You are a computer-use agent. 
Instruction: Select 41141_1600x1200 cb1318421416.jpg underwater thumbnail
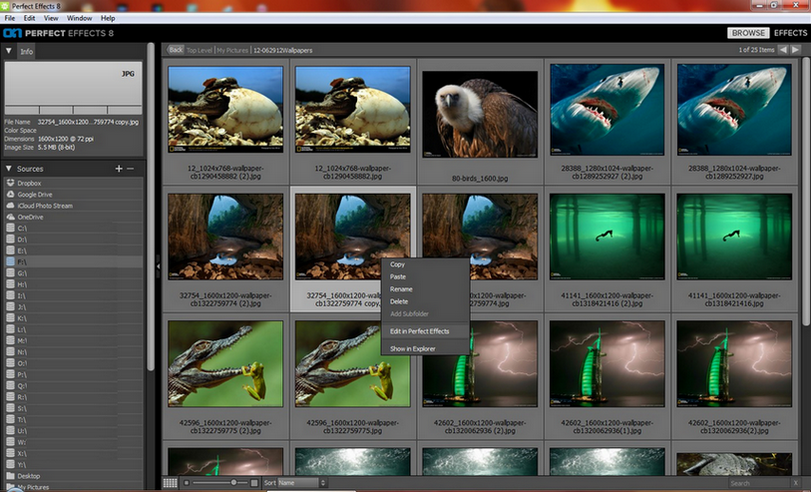(x=734, y=236)
